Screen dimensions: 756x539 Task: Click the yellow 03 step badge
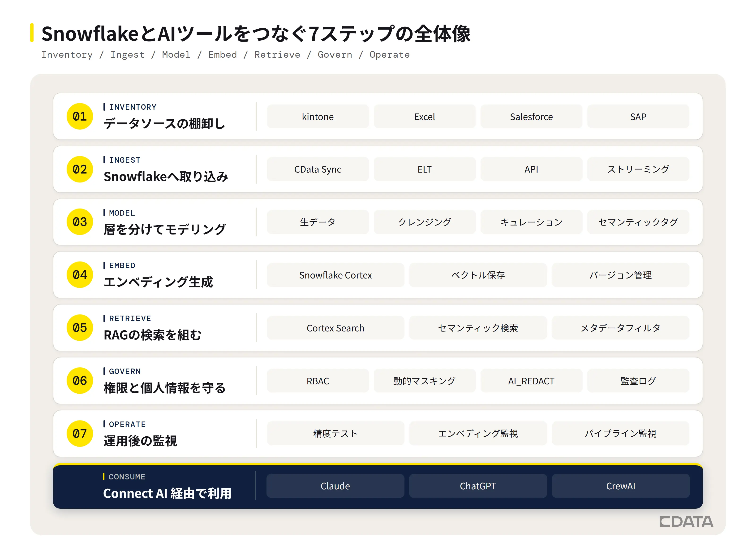coord(80,222)
